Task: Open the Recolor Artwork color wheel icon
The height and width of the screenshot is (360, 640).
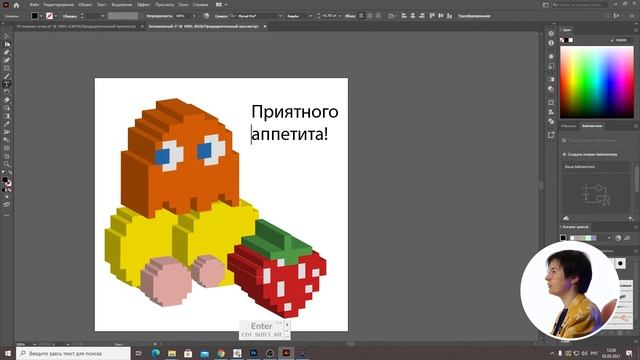Action: 206,16
